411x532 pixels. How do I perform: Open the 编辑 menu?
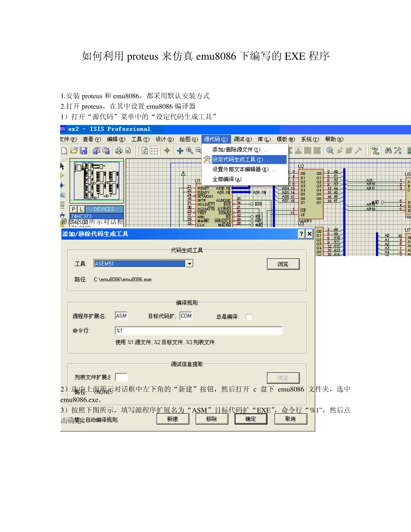pyautogui.click(x=116, y=139)
